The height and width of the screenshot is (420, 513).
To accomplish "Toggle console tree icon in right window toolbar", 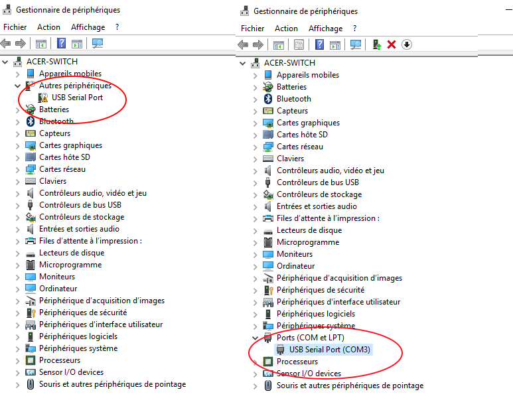I will (278, 44).
